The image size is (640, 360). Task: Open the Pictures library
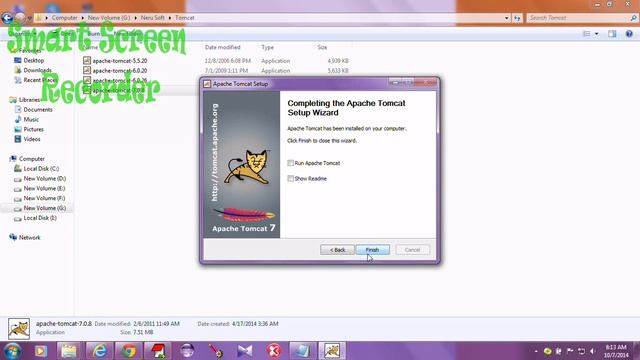coord(33,129)
